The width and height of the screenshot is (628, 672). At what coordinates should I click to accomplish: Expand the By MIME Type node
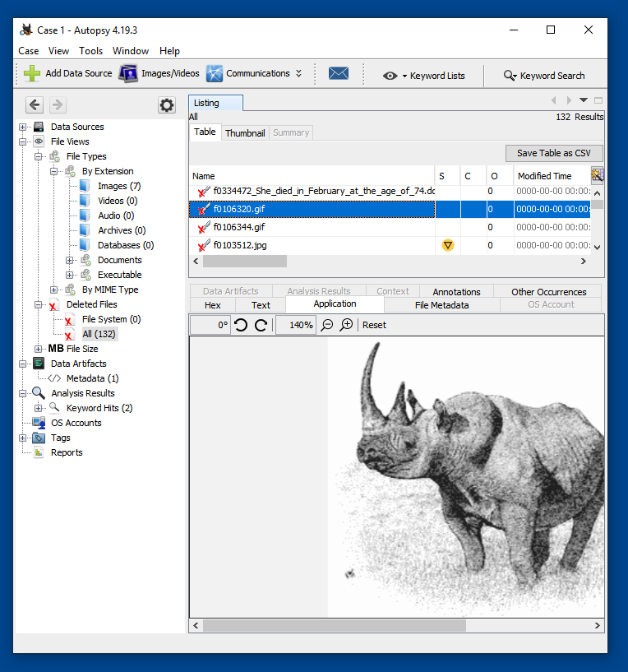point(53,290)
